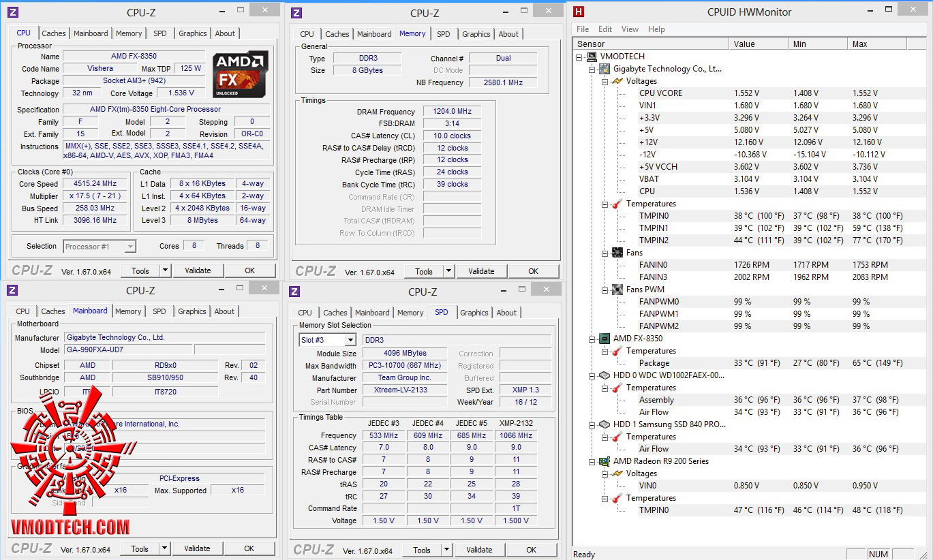Switch to the Caches tab in the CPU-tab window
This screenshot has width=933, height=560.
click(54, 33)
